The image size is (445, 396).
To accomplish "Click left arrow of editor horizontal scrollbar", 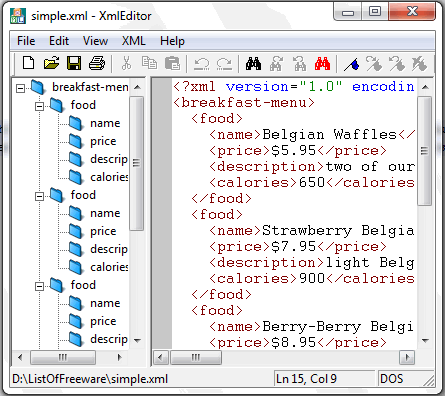I will 161,358.
